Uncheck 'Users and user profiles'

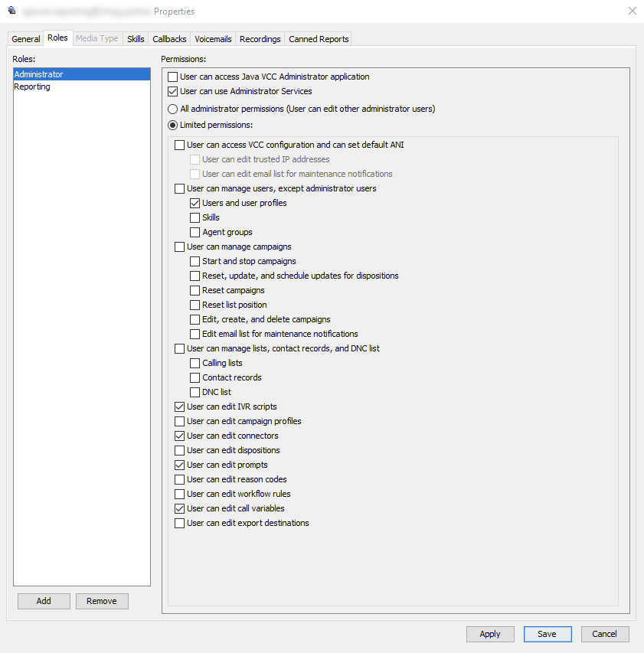click(x=195, y=203)
